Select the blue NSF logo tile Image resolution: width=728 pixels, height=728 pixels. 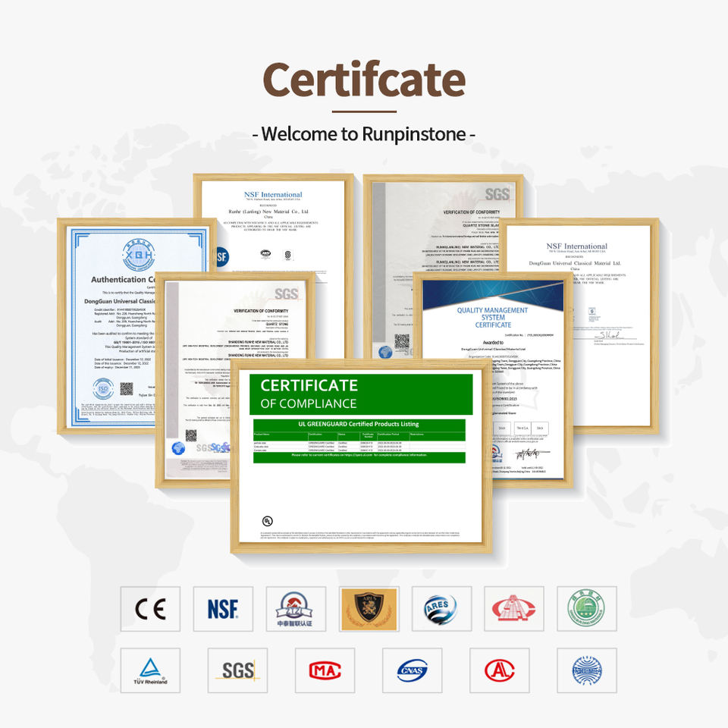(223, 609)
